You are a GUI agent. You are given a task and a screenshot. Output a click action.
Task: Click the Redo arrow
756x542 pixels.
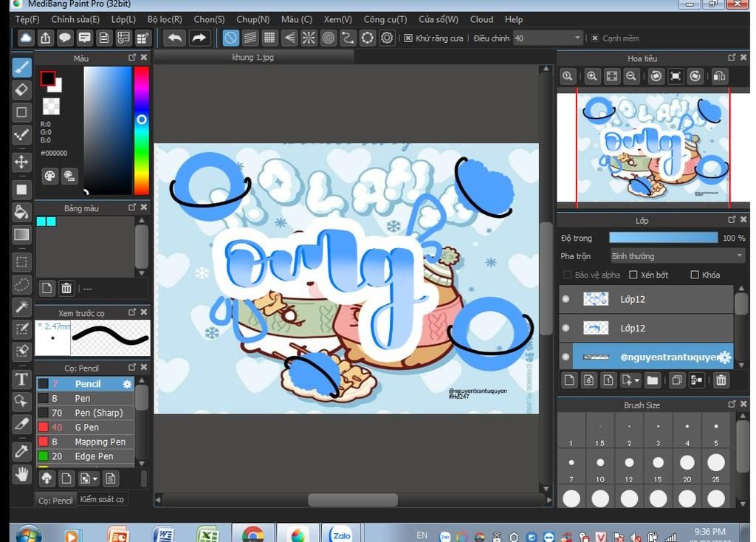pyautogui.click(x=199, y=38)
